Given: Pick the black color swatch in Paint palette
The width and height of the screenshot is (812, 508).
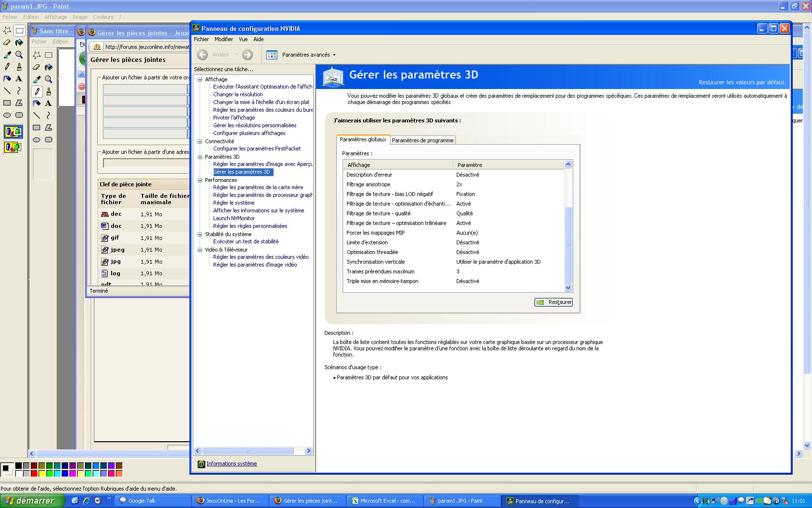Looking at the screenshot, I should click(x=18, y=466).
